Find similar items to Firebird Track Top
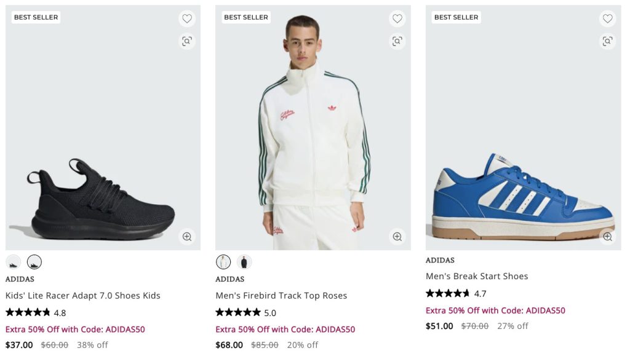Image resolution: width=630 pixels, height=364 pixels. (x=397, y=41)
